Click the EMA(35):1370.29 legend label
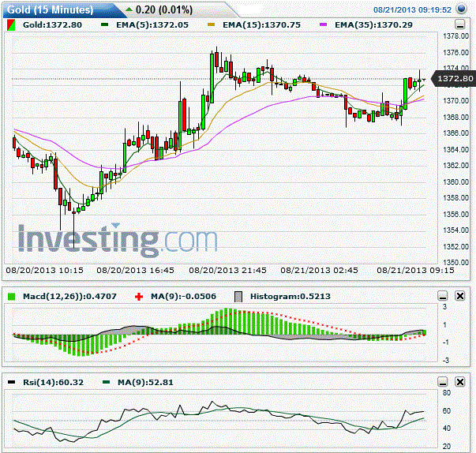476x453 pixels. click(373, 25)
